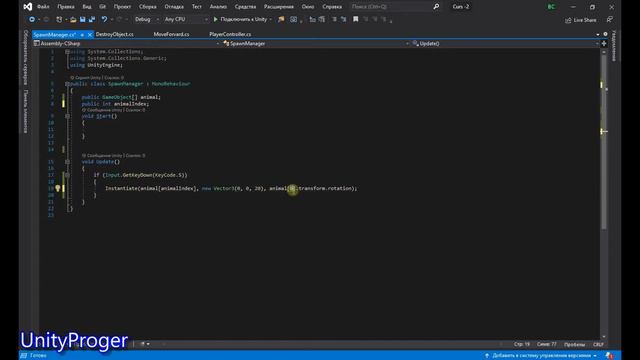Click the lightbulb quick actions icon
Viewport: 640px width, 360px height.
pos(58,188)
